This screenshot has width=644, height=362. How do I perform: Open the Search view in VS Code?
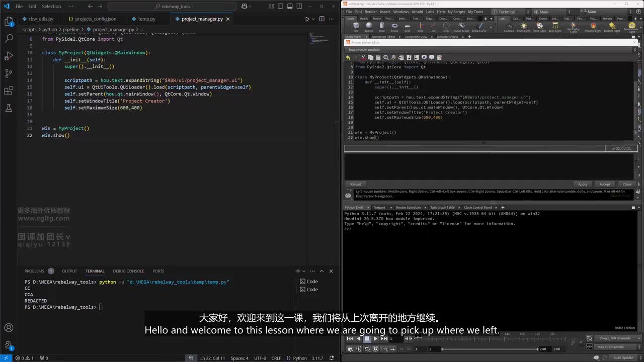9,38
